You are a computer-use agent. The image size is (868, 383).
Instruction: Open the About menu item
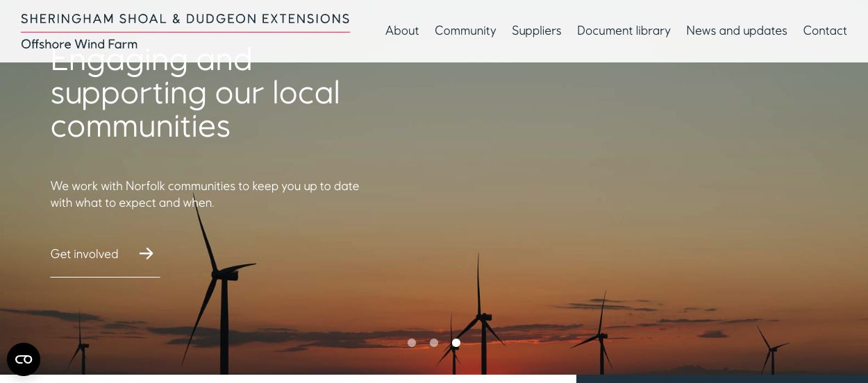(402, 31)
